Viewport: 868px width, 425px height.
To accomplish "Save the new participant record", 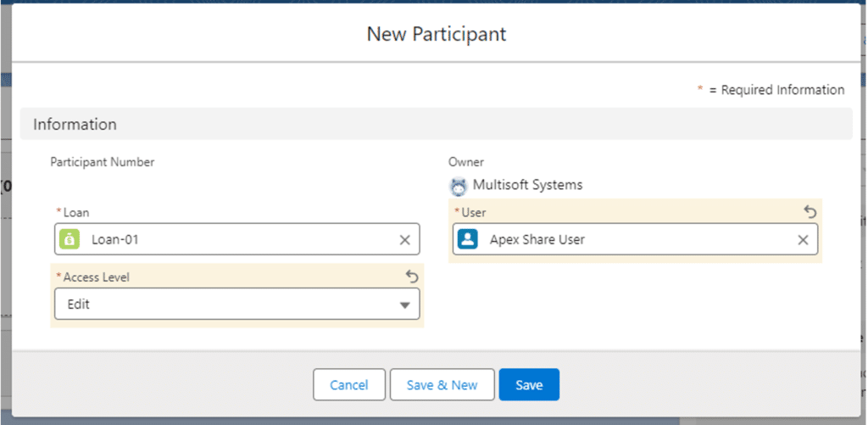I will [529, 384].
